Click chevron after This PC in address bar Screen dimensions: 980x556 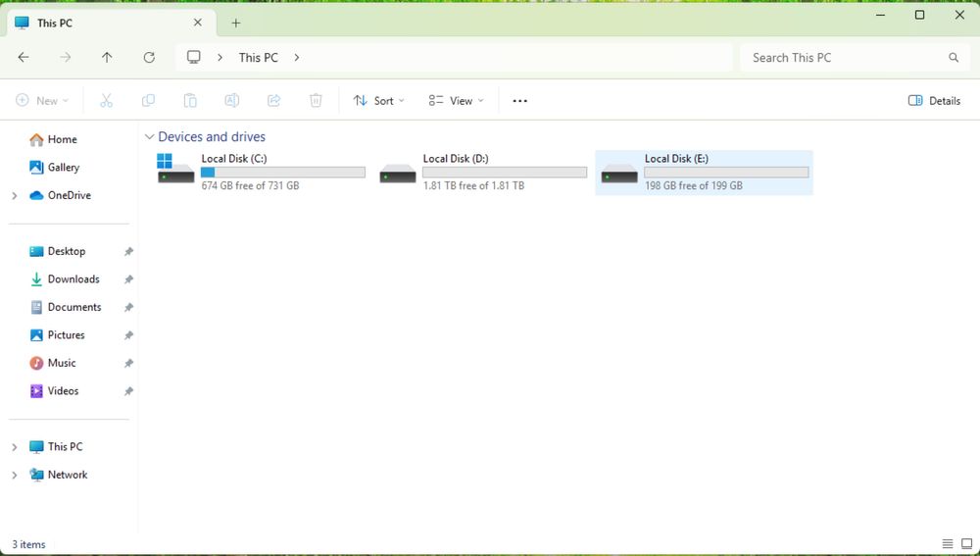pos(297,58)
